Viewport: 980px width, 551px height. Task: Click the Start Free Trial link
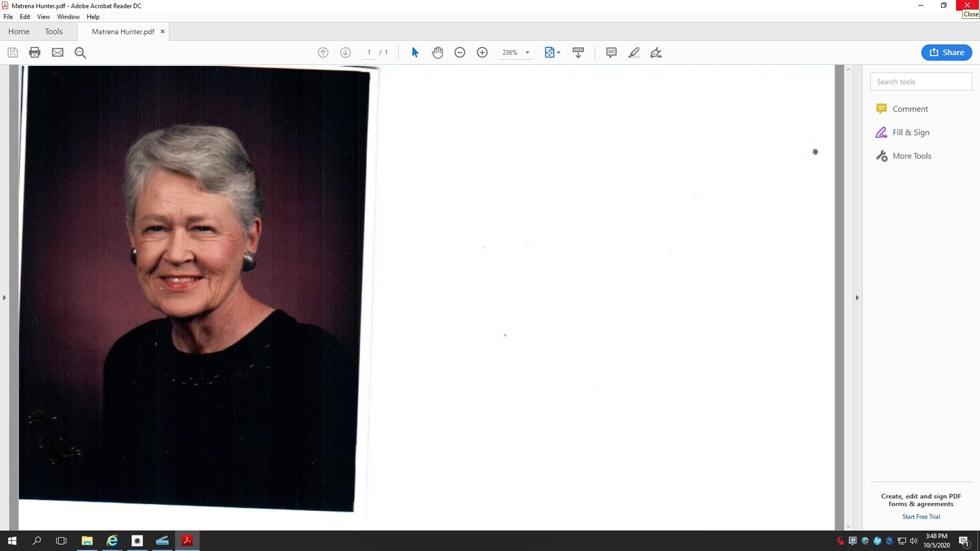point(921,516)
